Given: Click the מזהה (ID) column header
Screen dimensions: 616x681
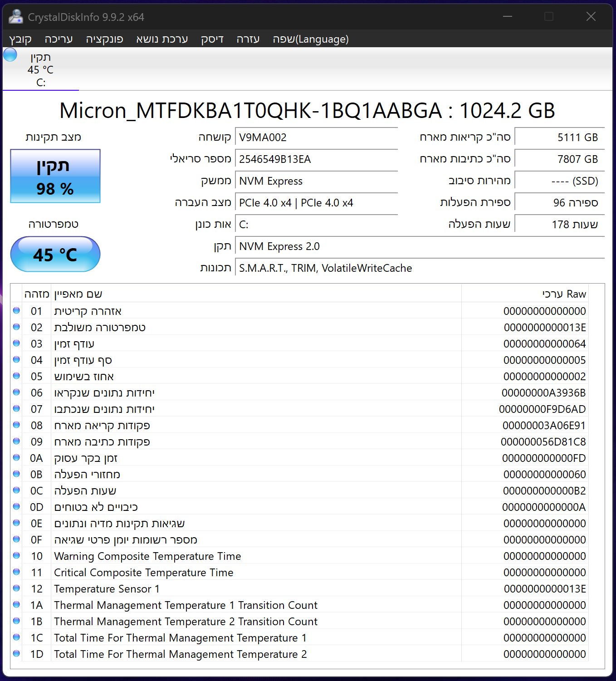Looking at the screenshot, I should pos(37,294).
